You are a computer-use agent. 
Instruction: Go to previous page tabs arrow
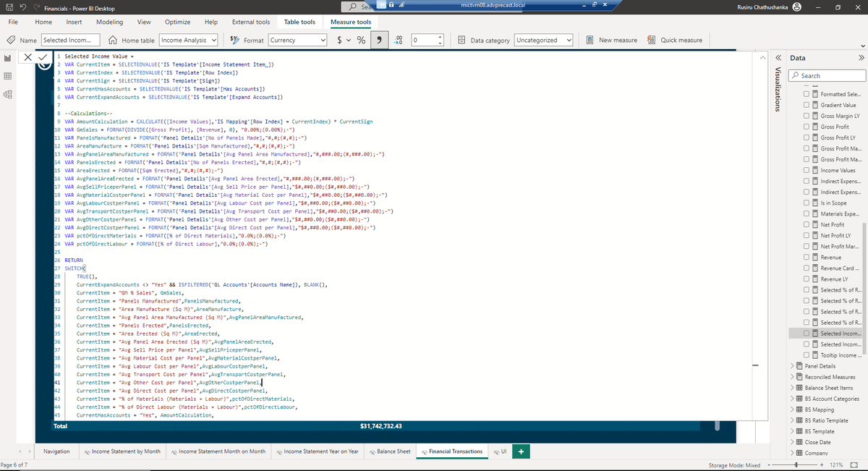[x=20, y=451]
